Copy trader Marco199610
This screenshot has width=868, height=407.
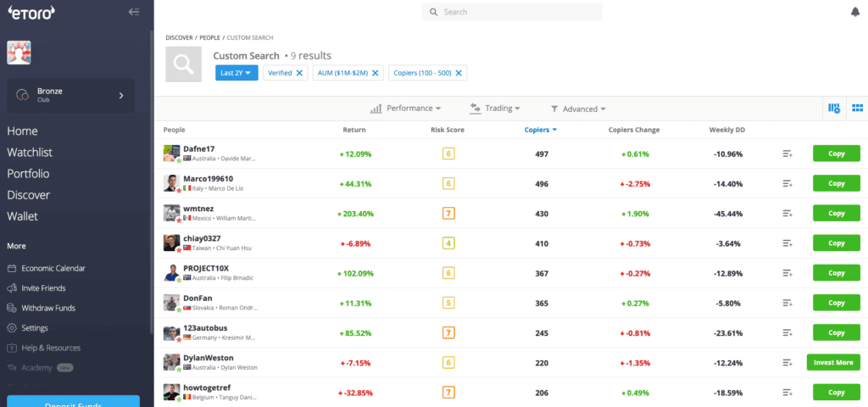(836, 183)
